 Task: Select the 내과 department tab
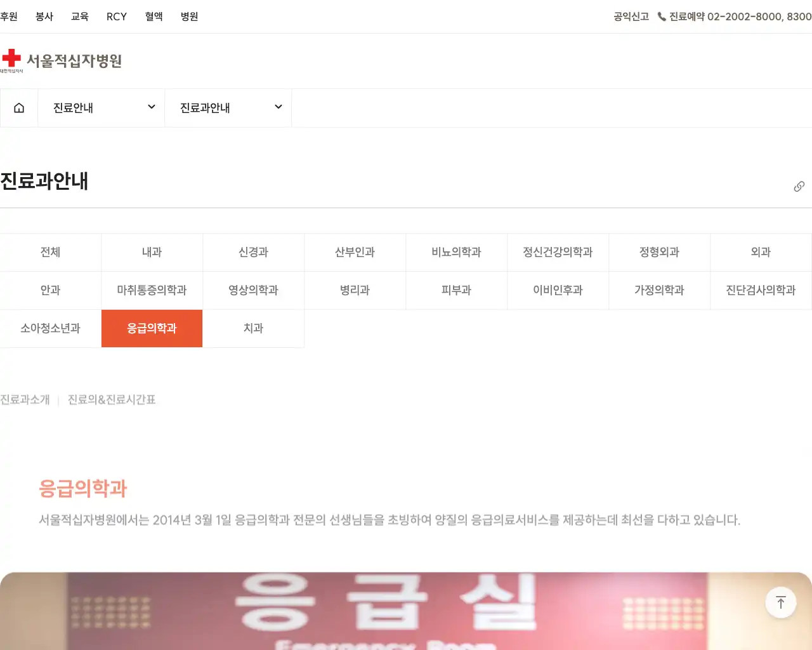coord(152,252)
